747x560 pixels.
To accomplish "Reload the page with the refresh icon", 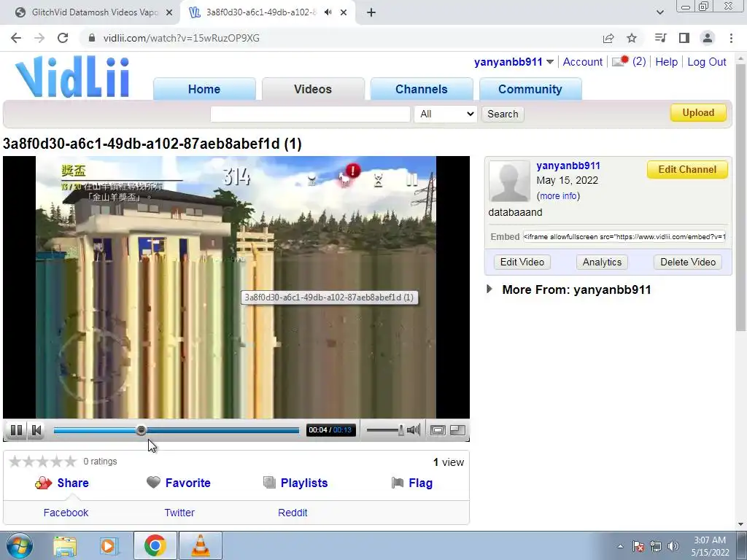I will point(63,38).
